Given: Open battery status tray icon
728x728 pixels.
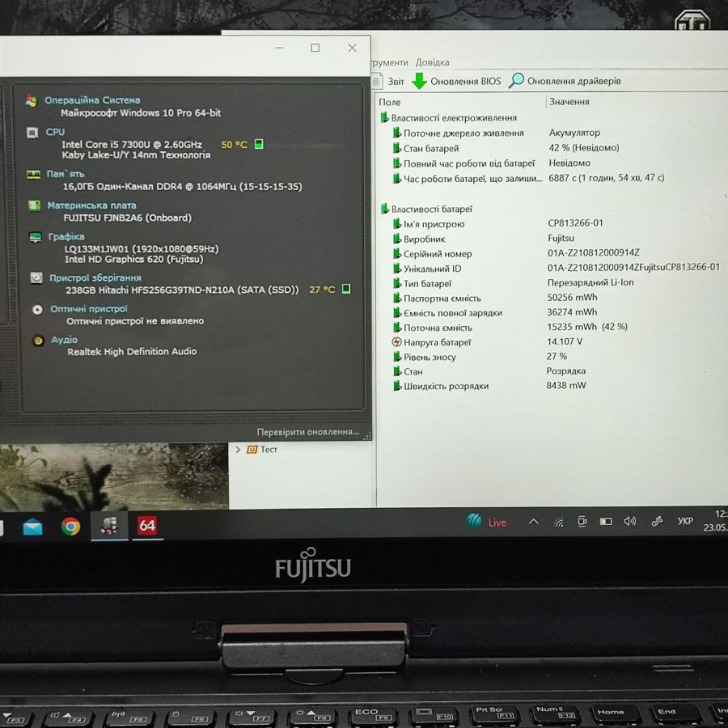Looking at the screenshot, I should click(x=605, y=522).
